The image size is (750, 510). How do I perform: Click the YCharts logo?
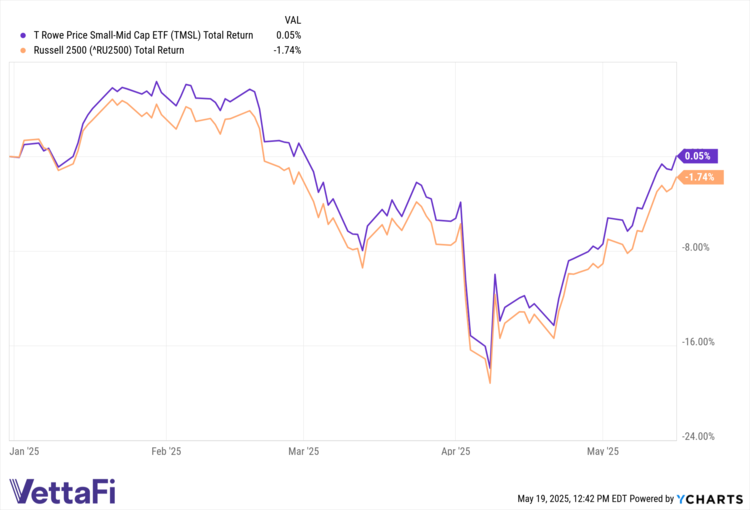[x=711, y=497]
